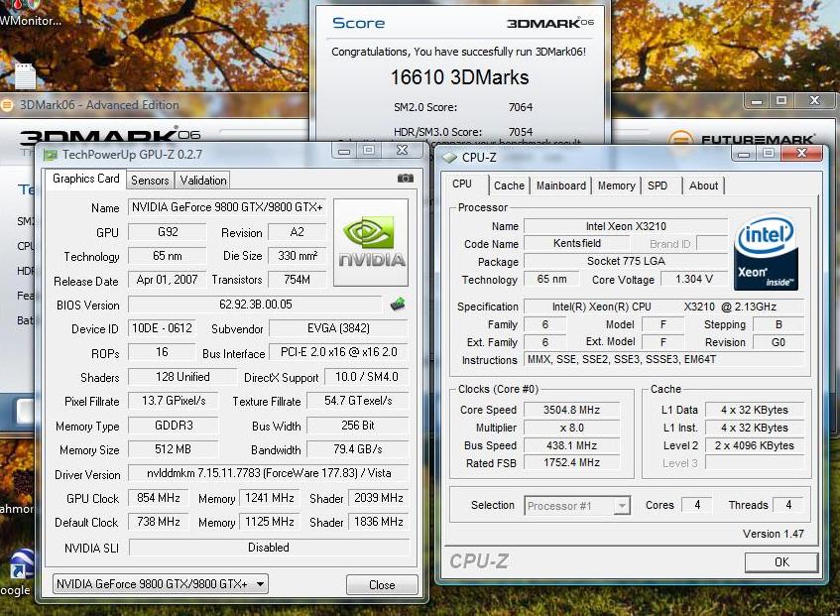Minimize the GPU-Z window
Screen dimensions: 840x616
[344, 151]
